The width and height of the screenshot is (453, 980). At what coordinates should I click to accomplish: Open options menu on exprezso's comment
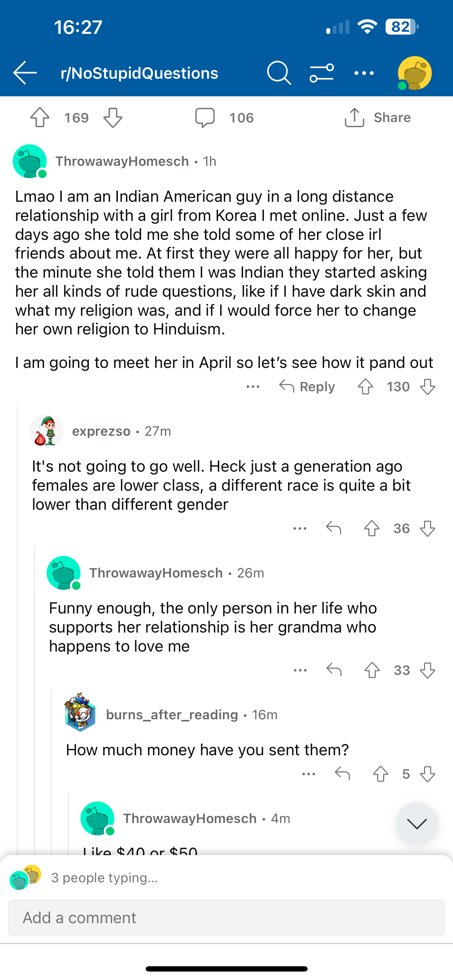click(x=300, y=528)
